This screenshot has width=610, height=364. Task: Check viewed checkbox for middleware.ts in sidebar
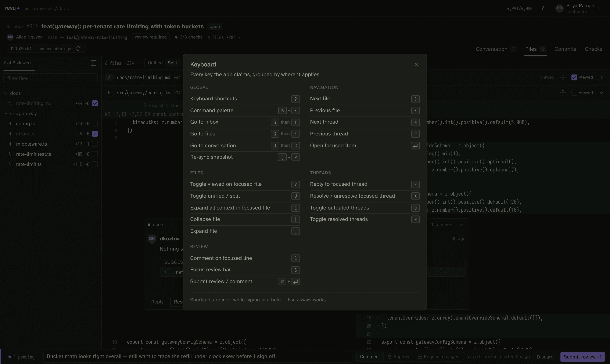point(95,144)
